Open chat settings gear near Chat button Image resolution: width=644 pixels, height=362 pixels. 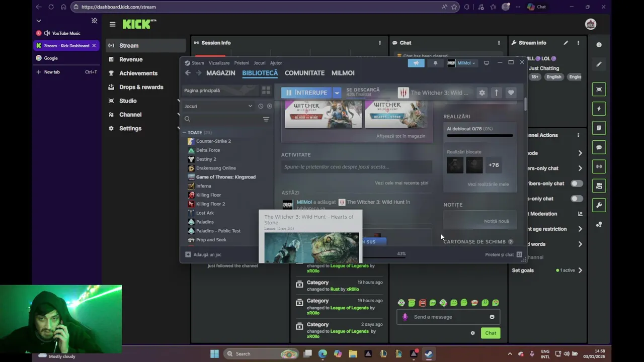472,333
